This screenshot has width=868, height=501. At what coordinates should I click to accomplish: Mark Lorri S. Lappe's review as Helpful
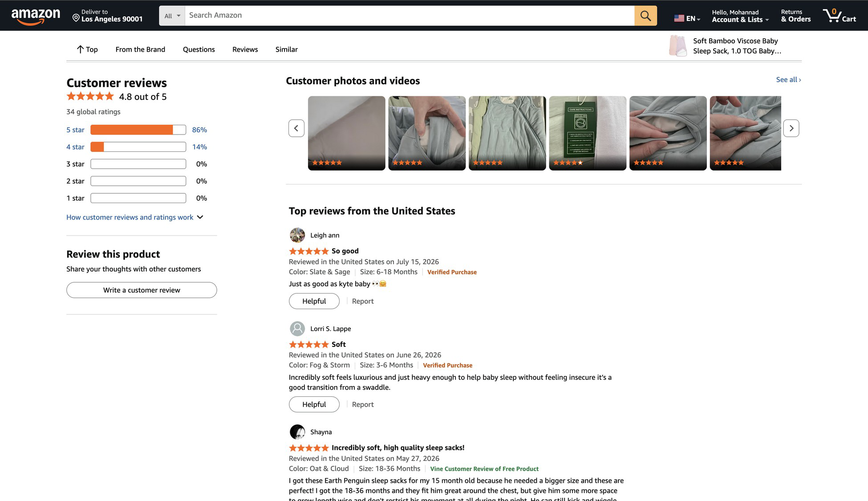click(x=314, y=404)
